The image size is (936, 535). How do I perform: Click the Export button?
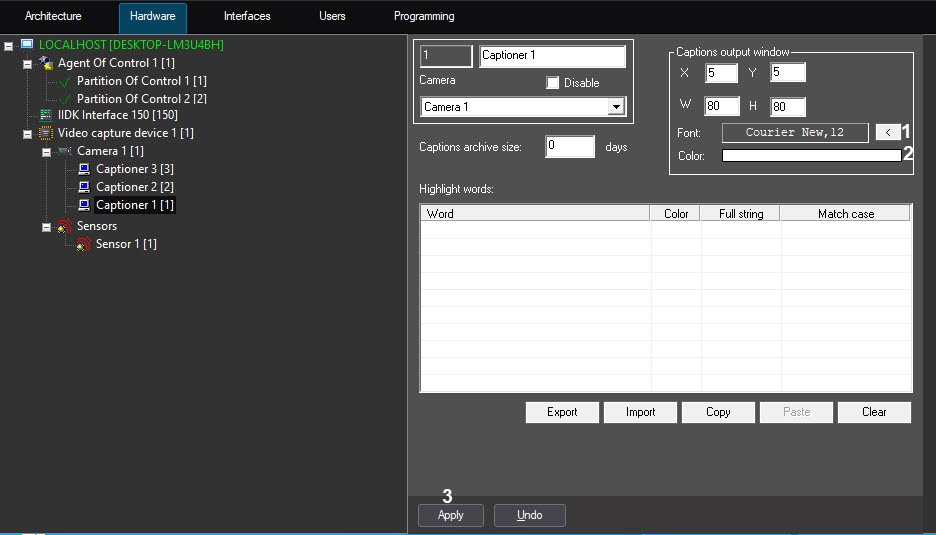click(x=562, y=412)
